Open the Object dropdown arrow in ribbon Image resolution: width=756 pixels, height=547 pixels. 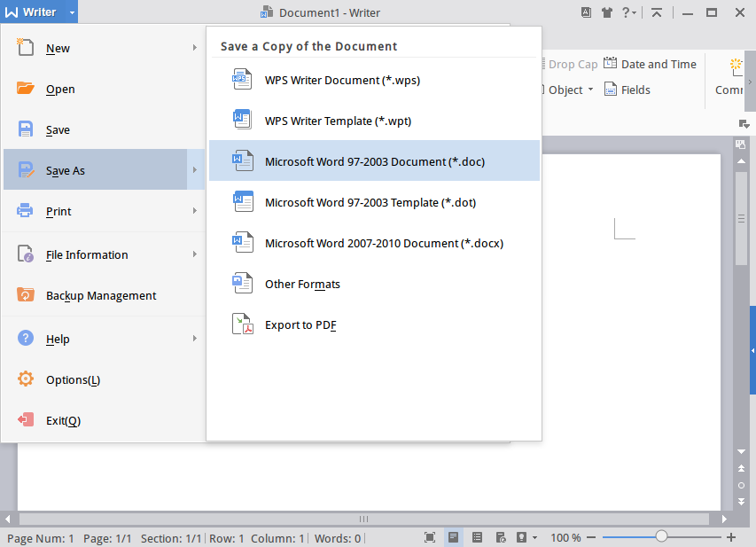pos(590,90)
